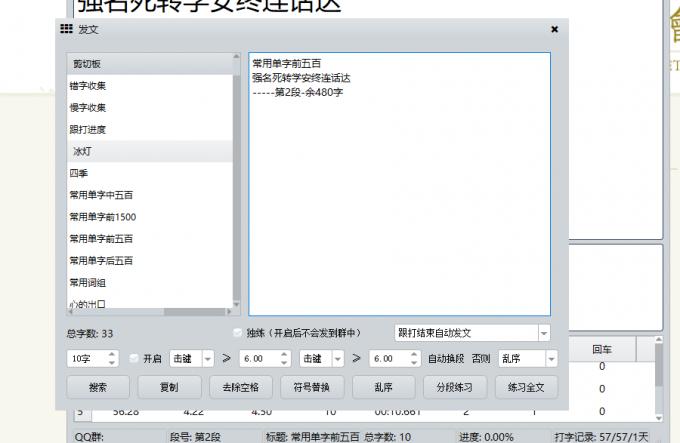Click the 回车 column header in main window
Viewport: 680px width, 443px height.
pyautogui.click(x=602, y=349)
